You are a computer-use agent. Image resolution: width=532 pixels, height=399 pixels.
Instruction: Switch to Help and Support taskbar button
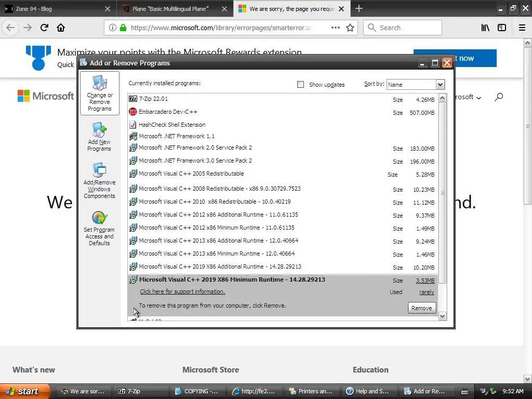pos(369,391)
